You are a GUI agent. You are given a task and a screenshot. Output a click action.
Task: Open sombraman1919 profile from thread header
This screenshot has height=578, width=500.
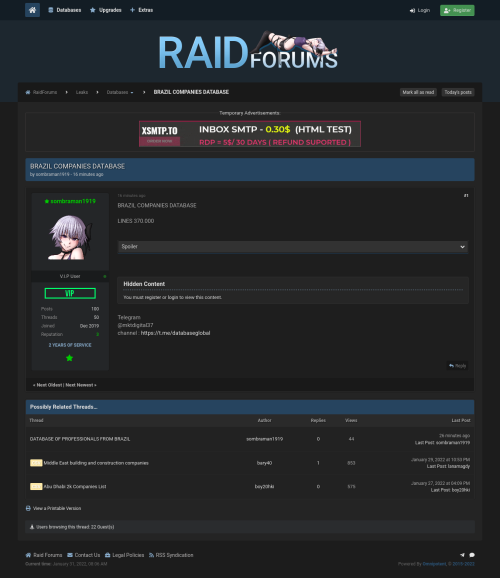coord(52,174)
